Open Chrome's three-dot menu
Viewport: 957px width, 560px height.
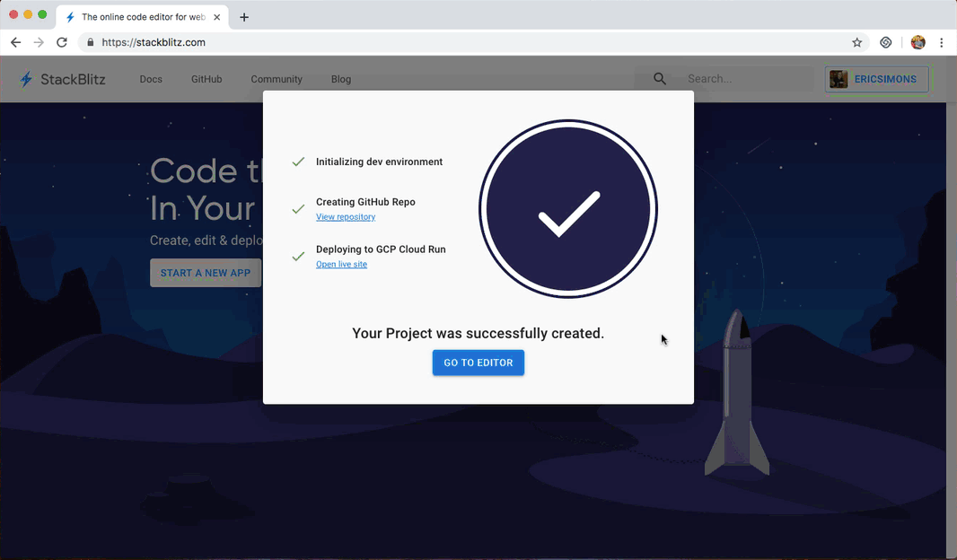pyautogui.click(x=941, y=42)
